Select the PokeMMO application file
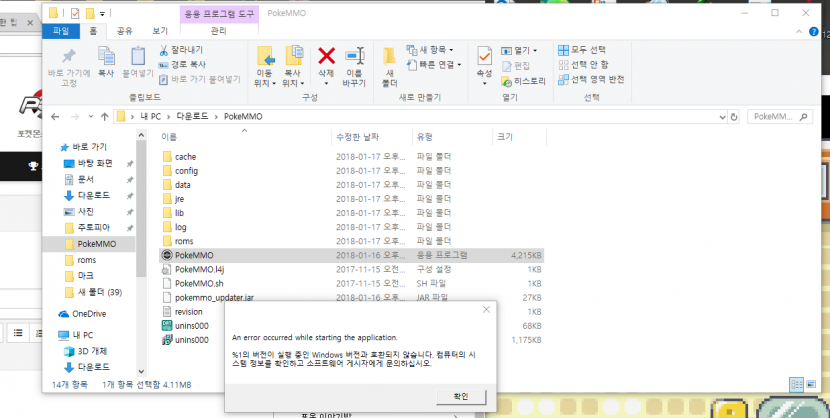Viewport: 830px width, 418px height. pyautogui.click(x=351, y=255)
